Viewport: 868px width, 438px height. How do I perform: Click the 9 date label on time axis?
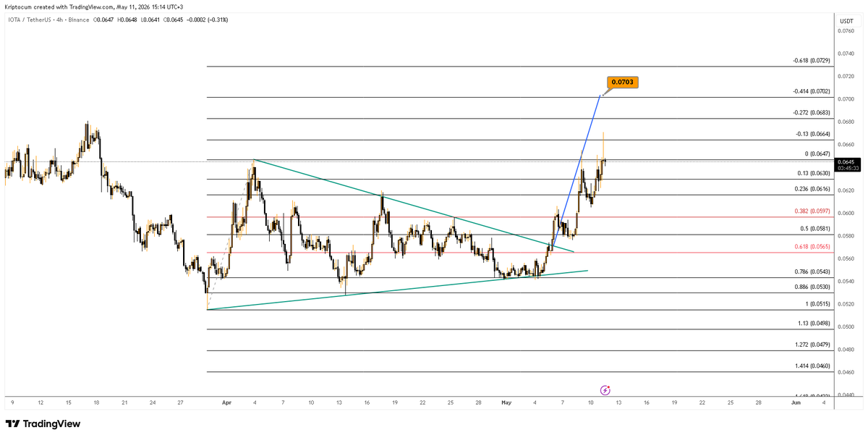coord(12,401)
